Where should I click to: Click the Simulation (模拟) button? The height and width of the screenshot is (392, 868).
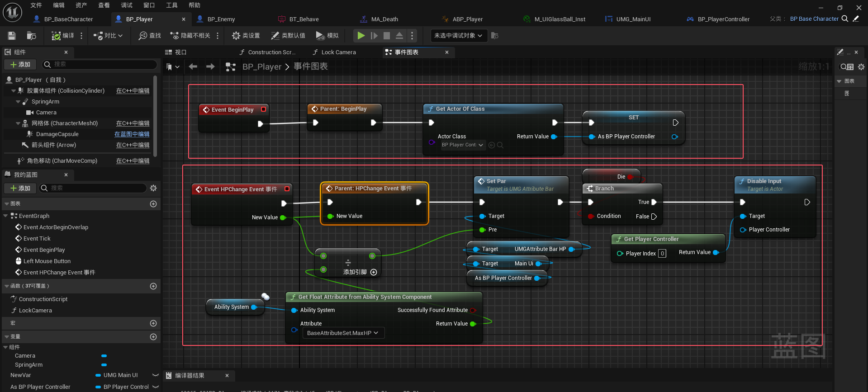coord(327,36)
